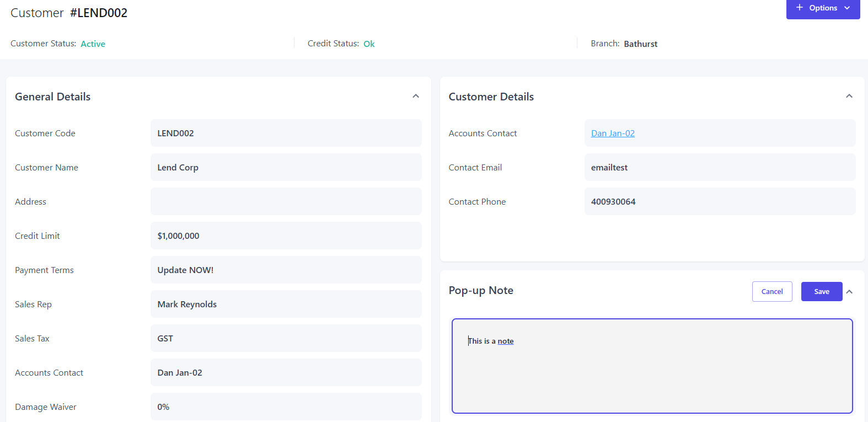Click the Sales Tax GST field
This screenshot has width=868, height=422.
[286, 339]
